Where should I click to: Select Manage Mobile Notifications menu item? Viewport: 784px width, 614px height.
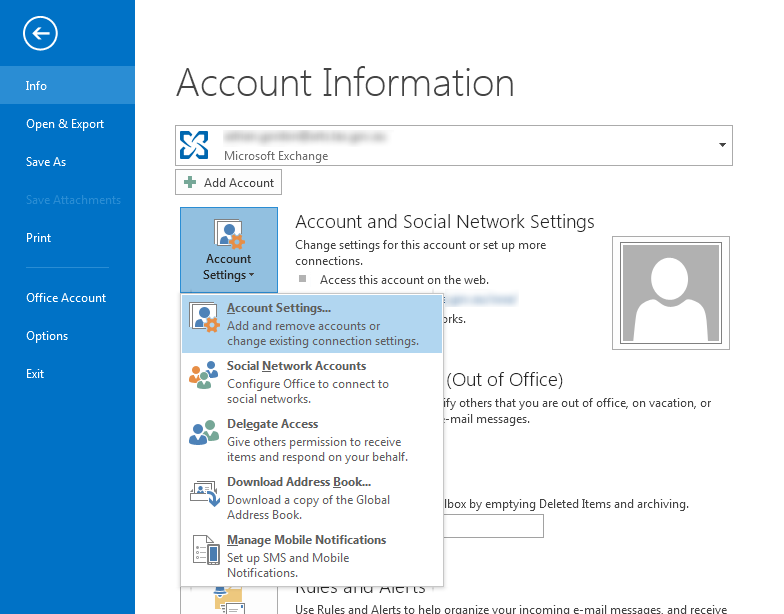click(x=312, y=556)
